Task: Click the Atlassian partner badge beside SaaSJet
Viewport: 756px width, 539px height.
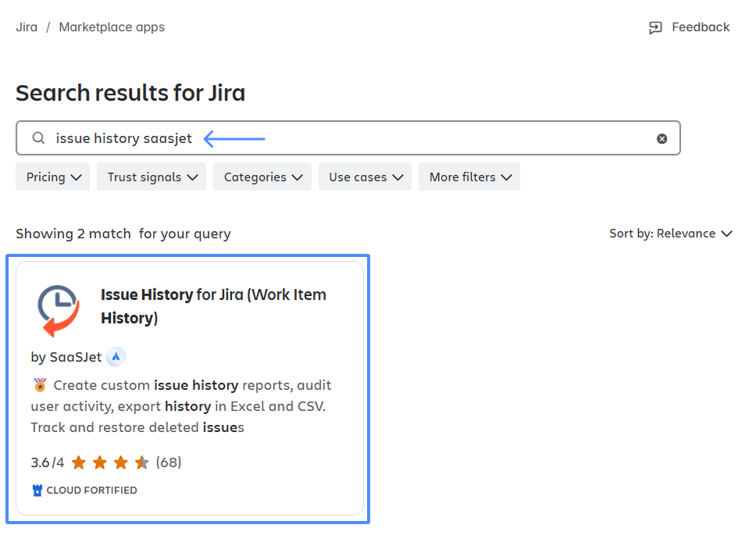Action: click(116, 357)
